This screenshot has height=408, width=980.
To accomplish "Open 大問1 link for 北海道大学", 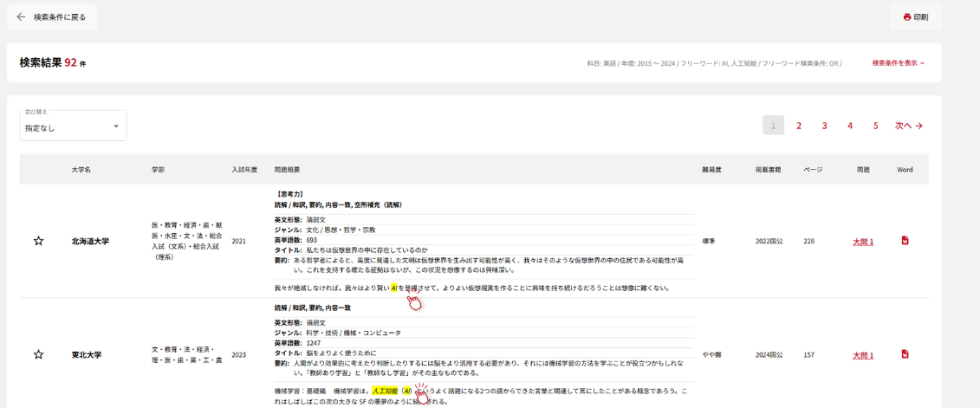I will click(862, 242).
